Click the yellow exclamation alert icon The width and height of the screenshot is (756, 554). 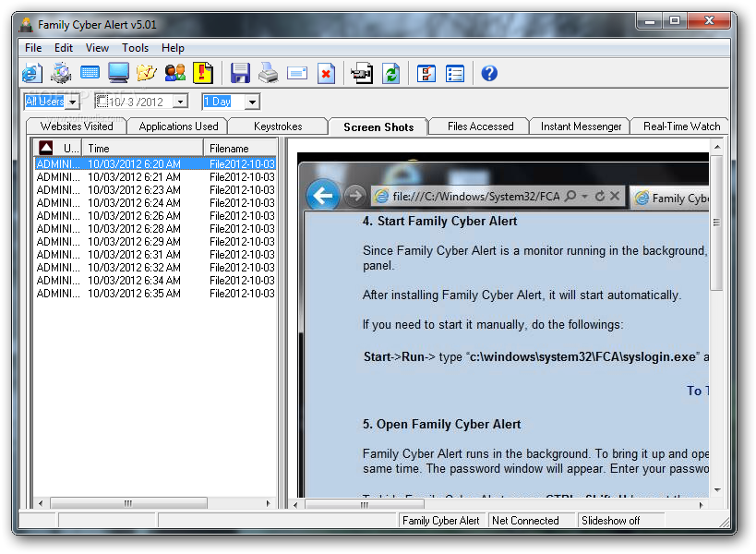pos(203,73)
